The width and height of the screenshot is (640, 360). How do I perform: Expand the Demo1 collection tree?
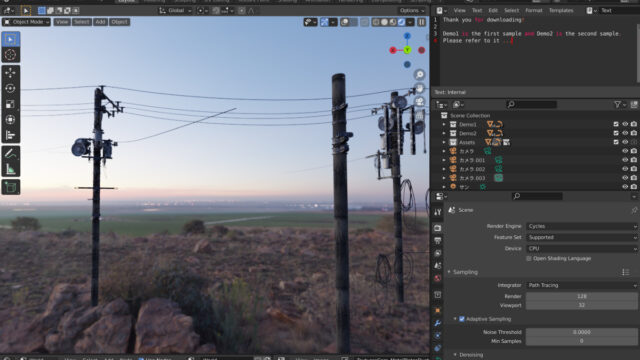tap(444, 124)
